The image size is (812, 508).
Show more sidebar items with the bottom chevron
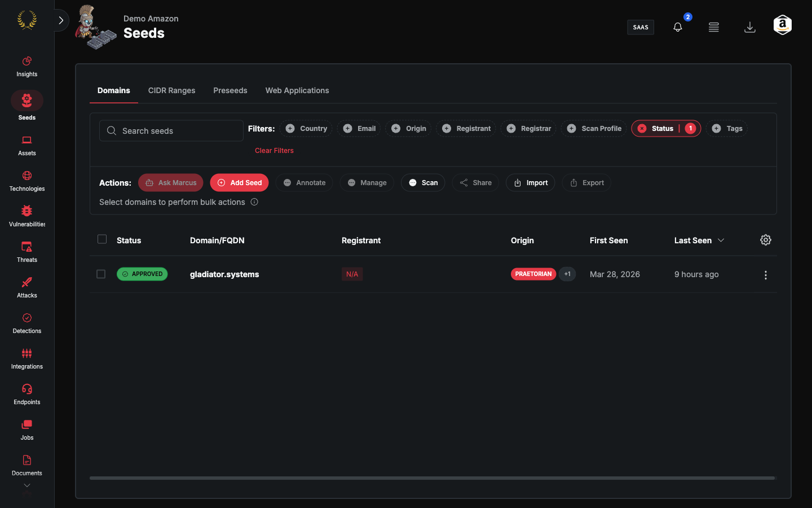click(27, 485)
